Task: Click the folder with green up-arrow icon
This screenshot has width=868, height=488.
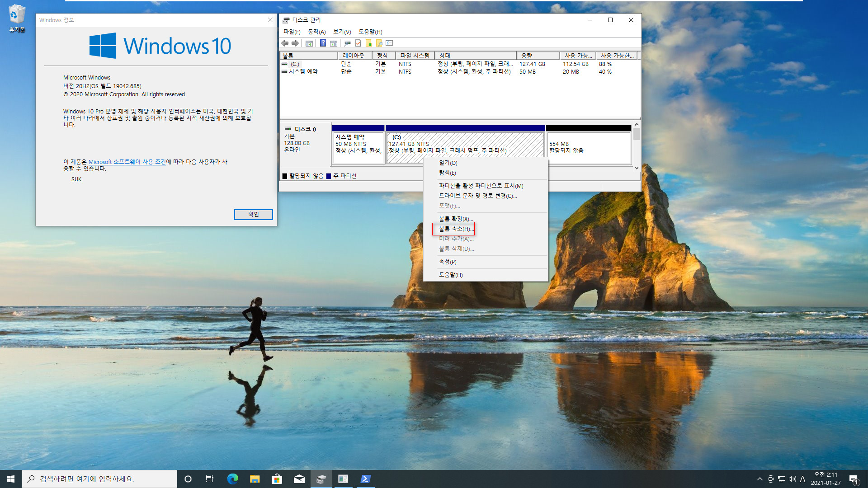Action: [369, 43]
